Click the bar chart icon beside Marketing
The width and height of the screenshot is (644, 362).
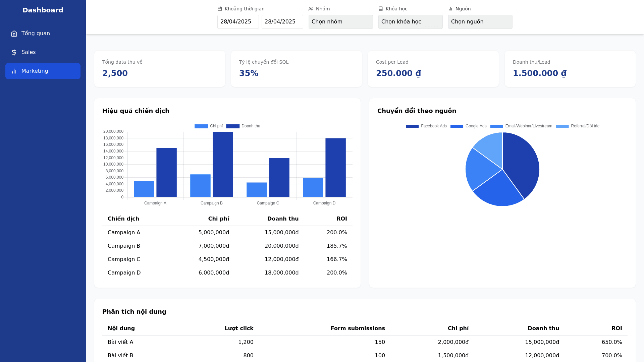(x=14, y=71)
